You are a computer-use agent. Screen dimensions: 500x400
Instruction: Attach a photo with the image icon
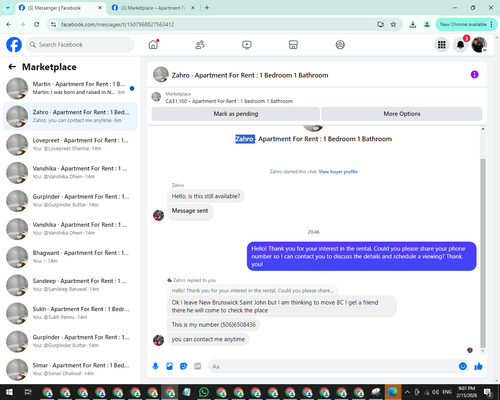pyautogui.click(x=170, y=366)
